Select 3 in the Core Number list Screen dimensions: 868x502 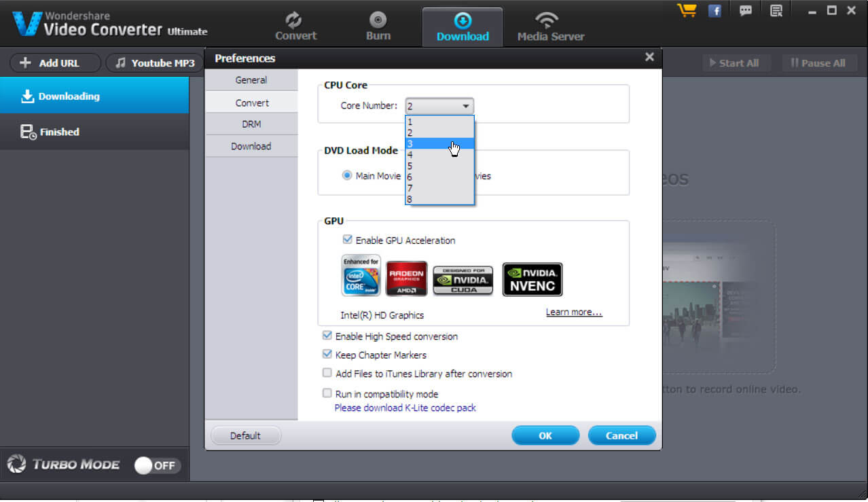[439, 143]
